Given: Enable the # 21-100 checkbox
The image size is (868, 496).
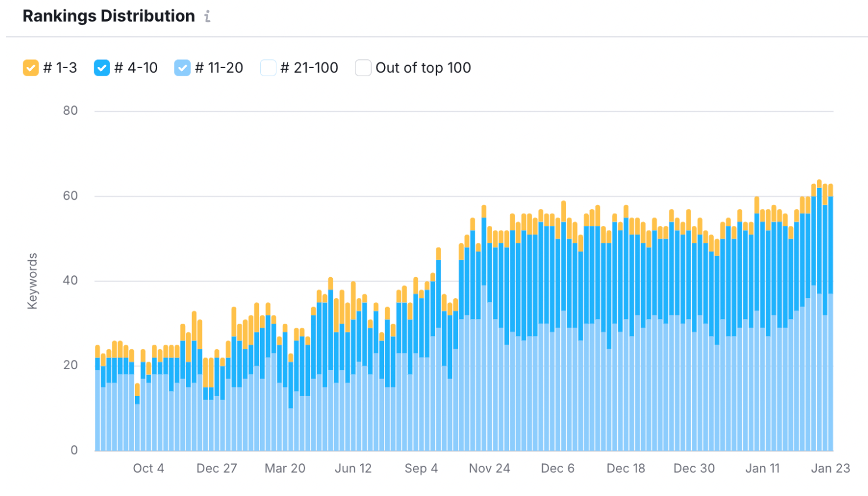Looking at the screenshot, I should [268, 68].
